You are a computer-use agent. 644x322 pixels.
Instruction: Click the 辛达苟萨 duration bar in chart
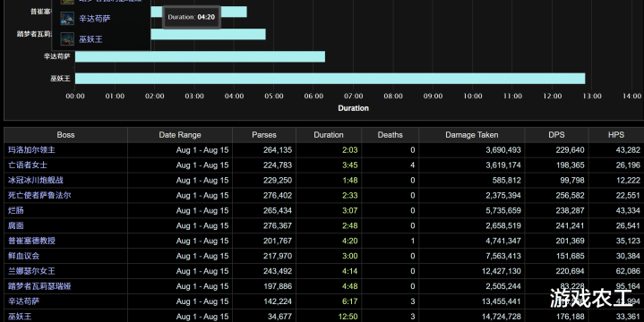(200, 56)
